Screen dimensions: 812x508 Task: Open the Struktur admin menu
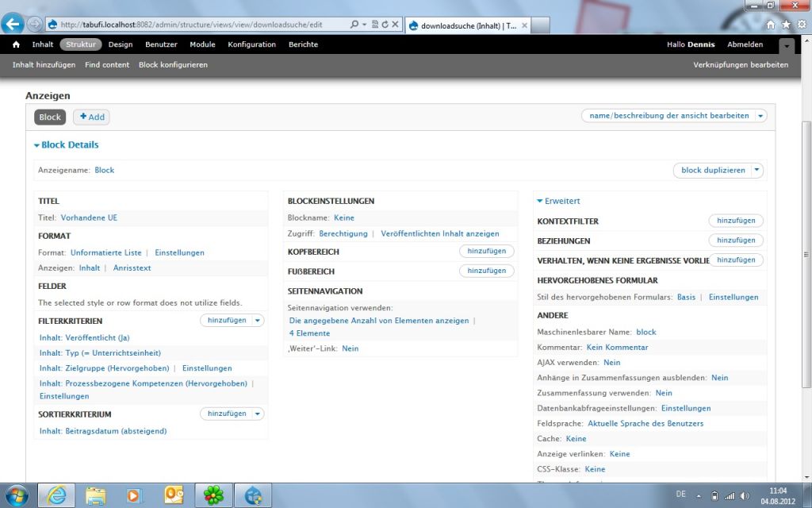click(81, 44)
